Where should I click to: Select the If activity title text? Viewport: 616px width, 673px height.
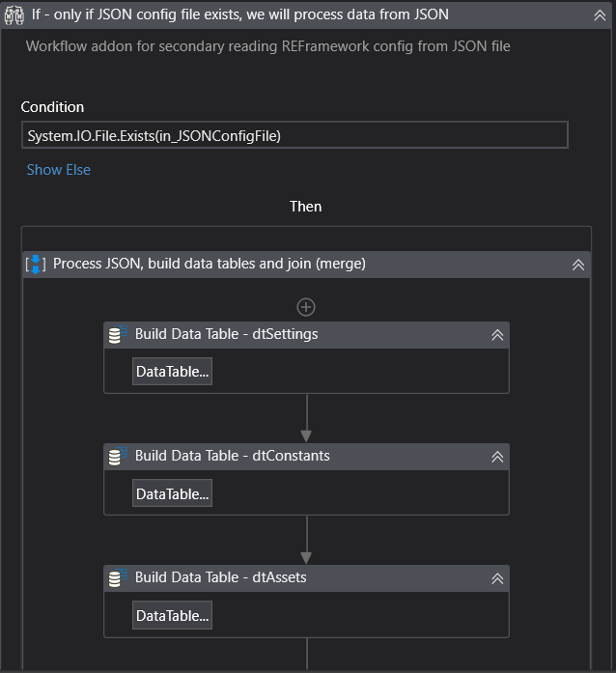(239, 14)
